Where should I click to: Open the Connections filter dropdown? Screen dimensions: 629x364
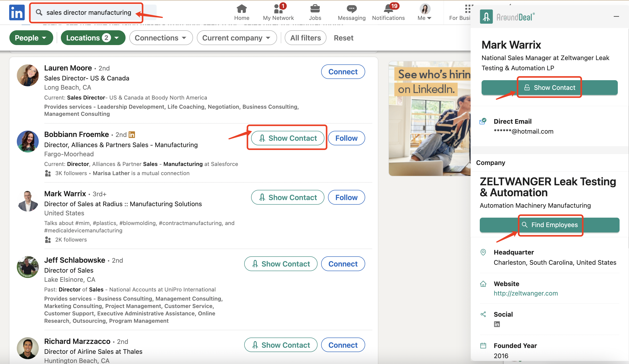[x=161, y=38]
